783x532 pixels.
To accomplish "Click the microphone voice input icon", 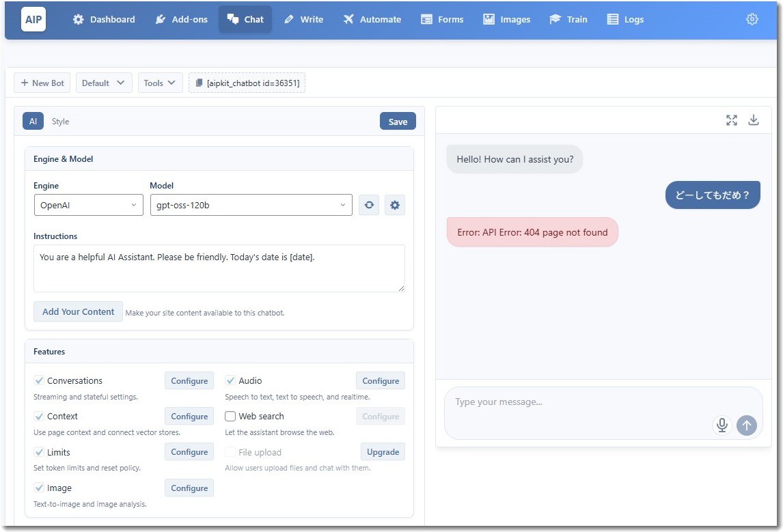I will tap(722, 425).
